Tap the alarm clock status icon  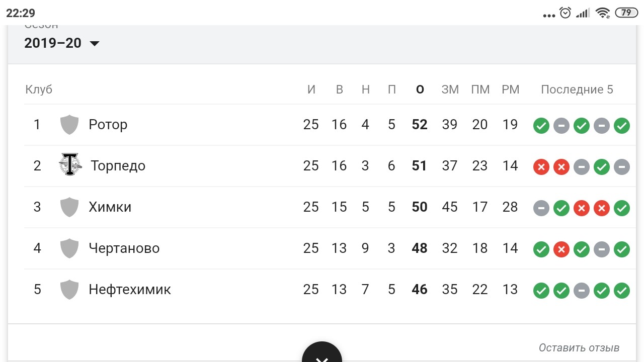point(566,13)
